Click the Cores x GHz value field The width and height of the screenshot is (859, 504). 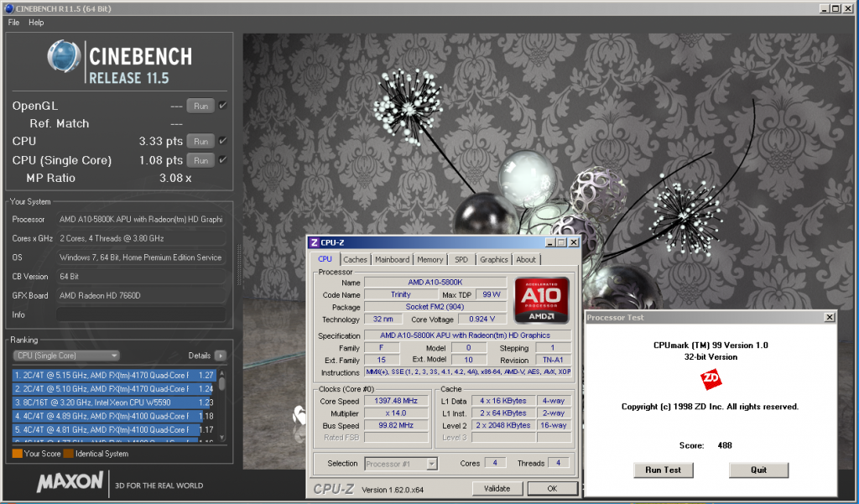point(141,238)
